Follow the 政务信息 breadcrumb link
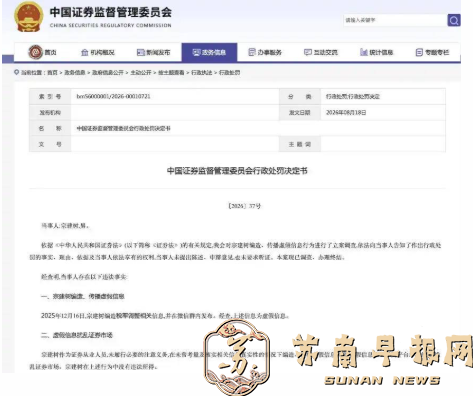 [75, 72]
